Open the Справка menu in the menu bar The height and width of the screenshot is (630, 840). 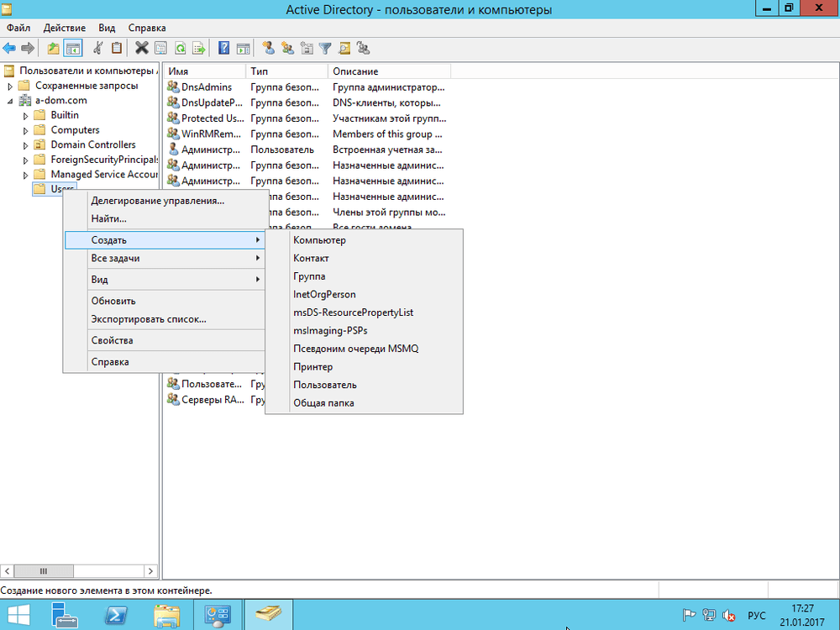(147, 28)
